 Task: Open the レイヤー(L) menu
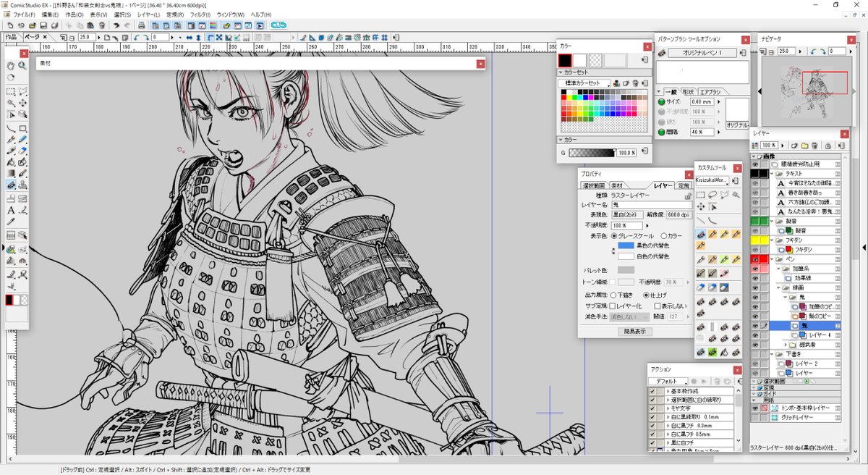point(149,14)
